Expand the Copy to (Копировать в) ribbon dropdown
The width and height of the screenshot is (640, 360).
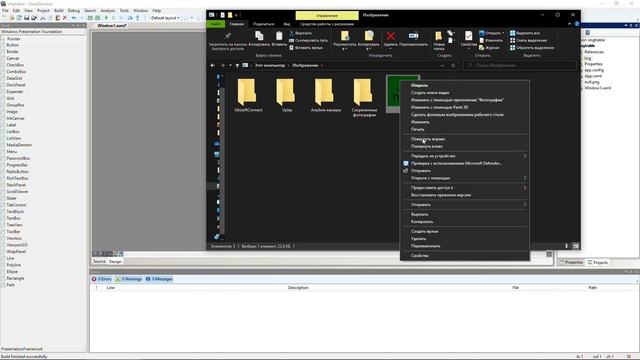coord(369,49)
